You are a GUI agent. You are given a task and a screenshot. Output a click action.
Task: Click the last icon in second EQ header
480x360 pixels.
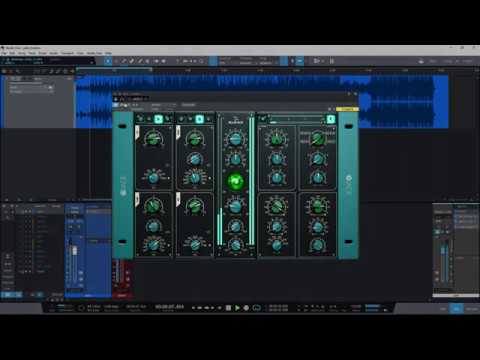(209, 118)
